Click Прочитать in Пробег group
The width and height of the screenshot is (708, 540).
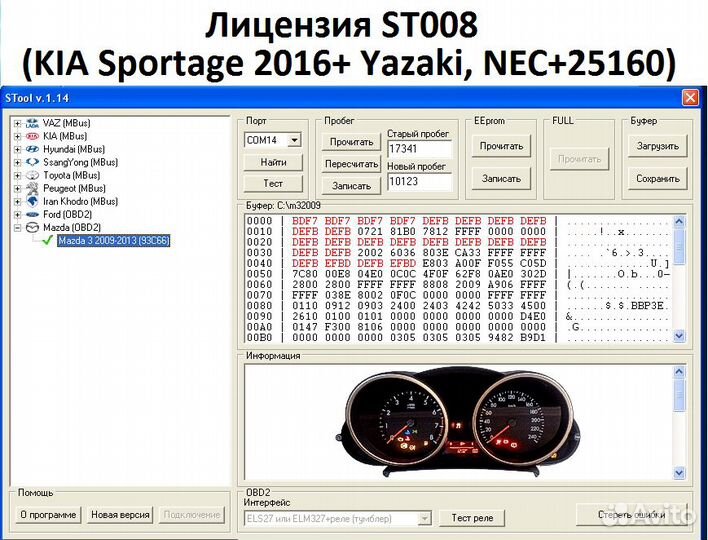[x=351, y=142]
